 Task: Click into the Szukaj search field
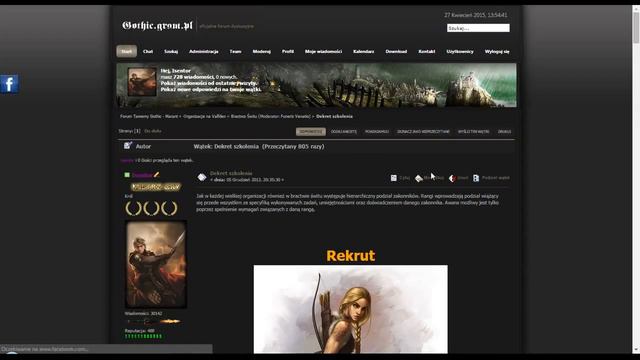478,28
